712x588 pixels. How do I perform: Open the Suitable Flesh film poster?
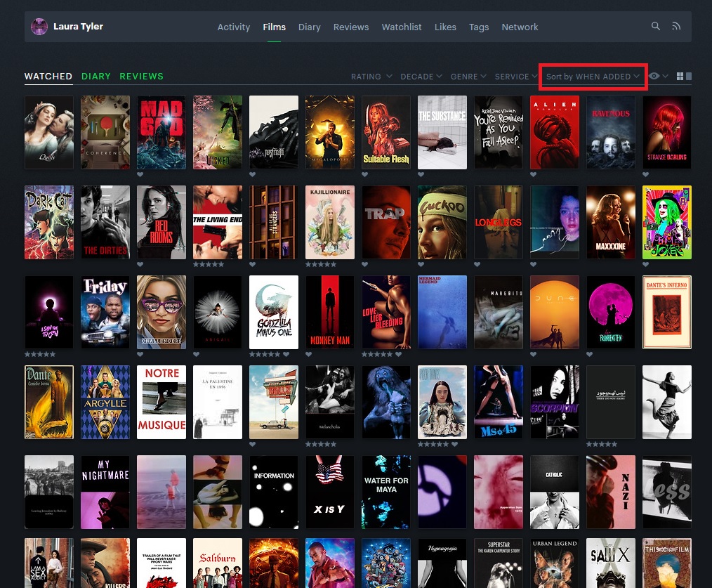pyautogui.click(x=386, y=132)
